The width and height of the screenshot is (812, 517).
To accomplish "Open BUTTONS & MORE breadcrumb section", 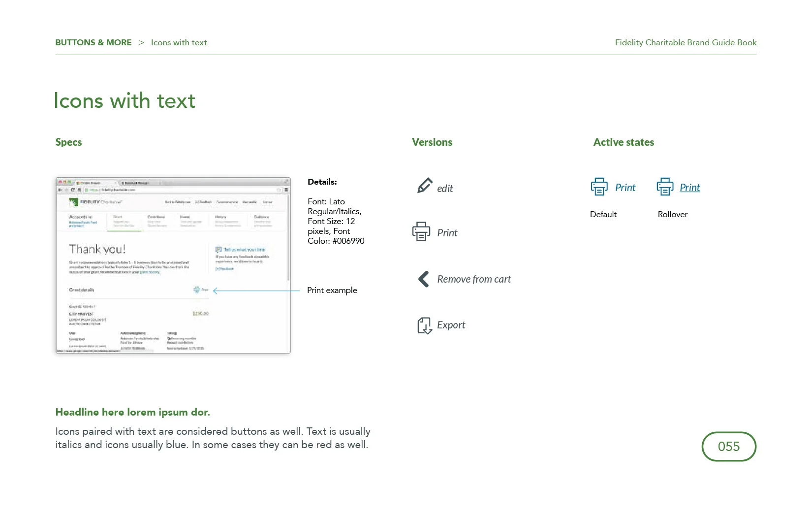I will [x=94, y=42].
